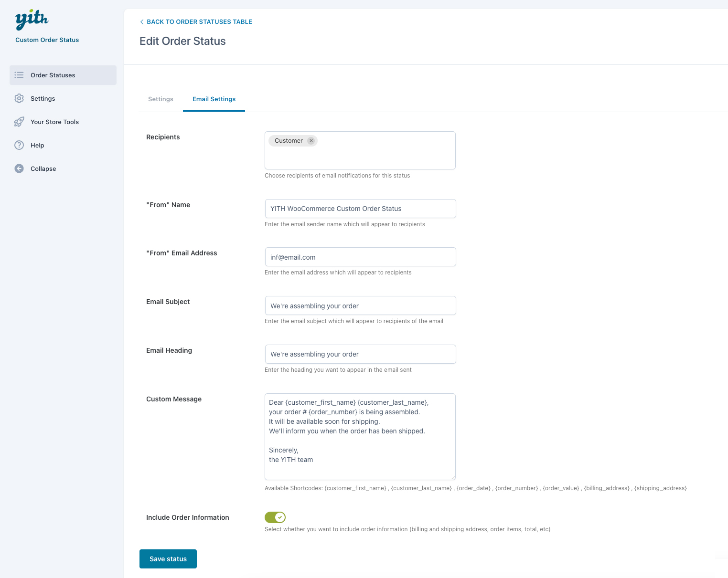Go back to Order Statuses Table
The width and height of the screenshot is (728, 578).
pyautogui.click(x=199, y=22)
